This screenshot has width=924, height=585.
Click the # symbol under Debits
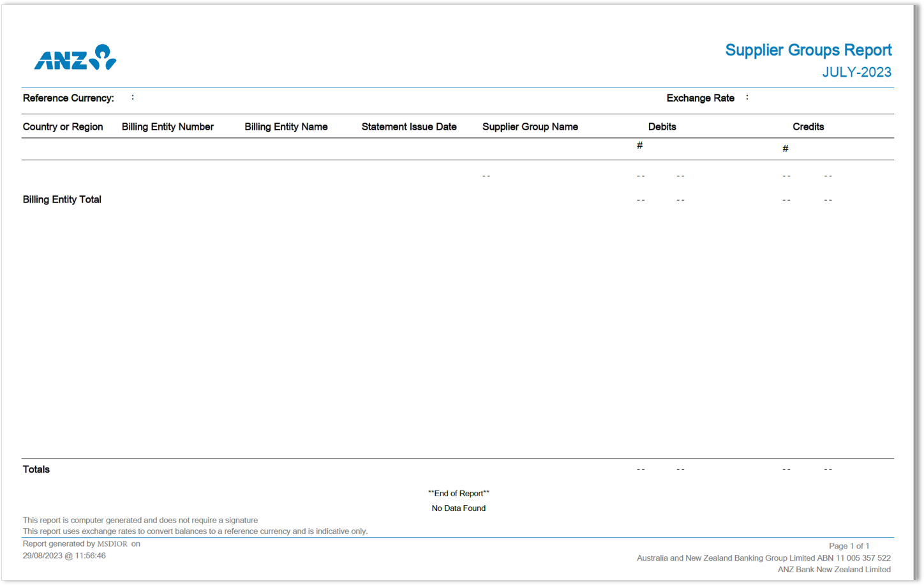point(639,145)
